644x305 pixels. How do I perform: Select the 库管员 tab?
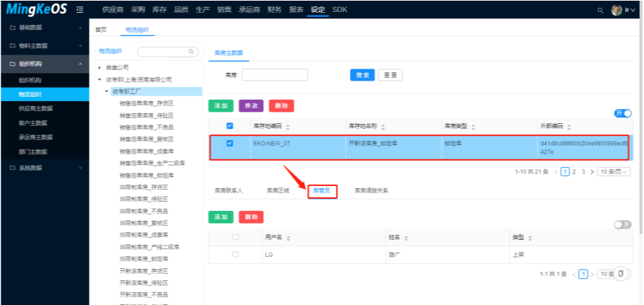322,191
